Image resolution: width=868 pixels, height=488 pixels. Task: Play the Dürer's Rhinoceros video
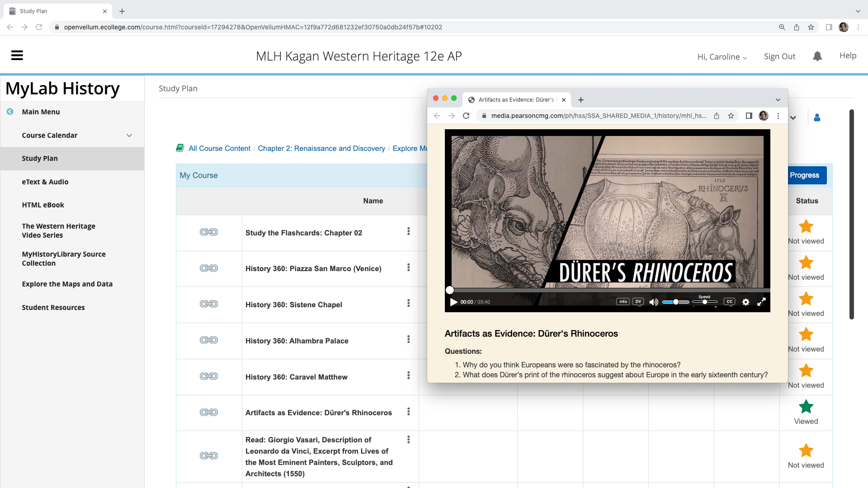(x=453, y=302)
